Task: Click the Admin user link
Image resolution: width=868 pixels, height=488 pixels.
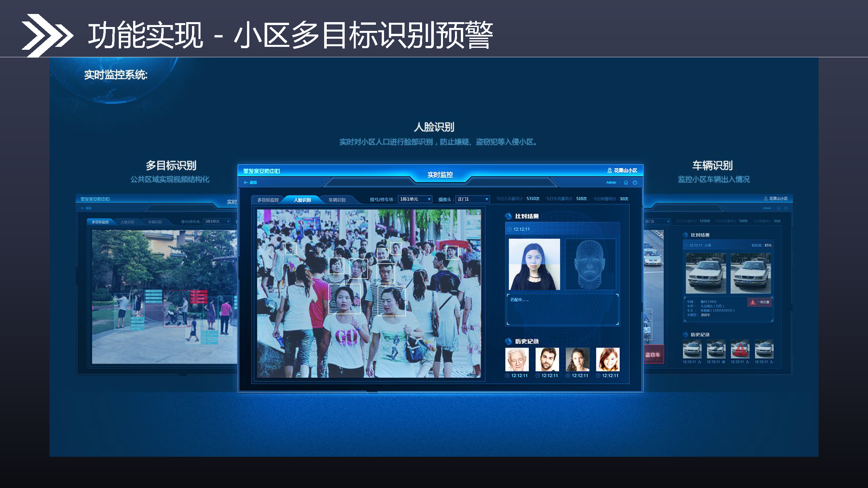Action: [x=611, y=183]
